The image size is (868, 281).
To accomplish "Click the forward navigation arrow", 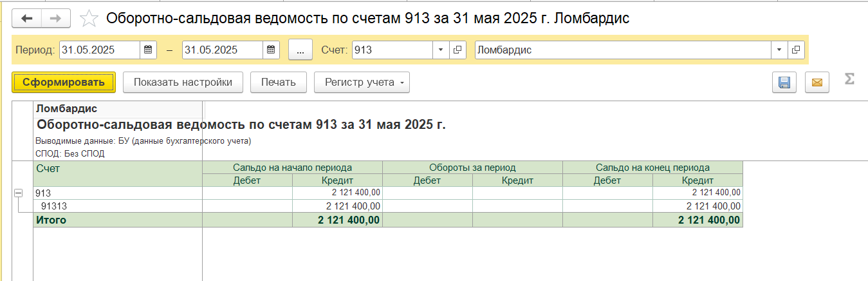I will [x=56, y=19].
